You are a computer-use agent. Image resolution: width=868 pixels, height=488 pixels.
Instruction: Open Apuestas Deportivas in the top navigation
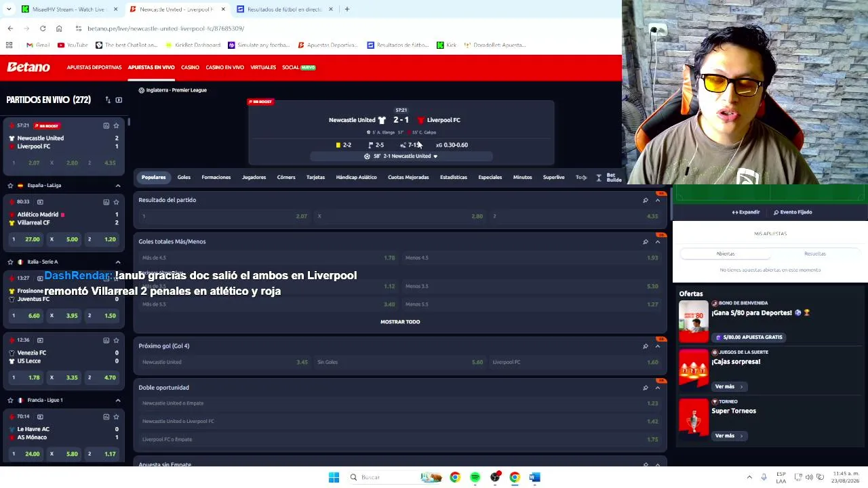point(94,67)
